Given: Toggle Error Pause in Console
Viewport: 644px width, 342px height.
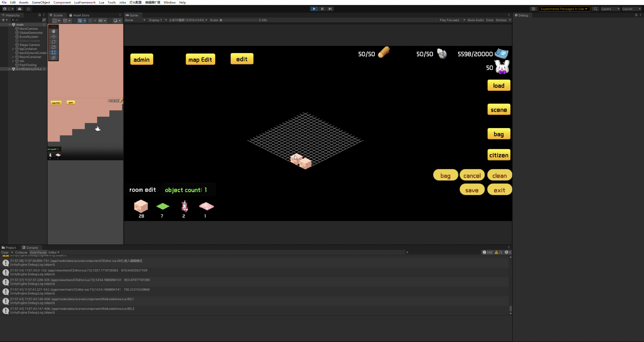Looking at the screenshot, I should click(38, 252).
